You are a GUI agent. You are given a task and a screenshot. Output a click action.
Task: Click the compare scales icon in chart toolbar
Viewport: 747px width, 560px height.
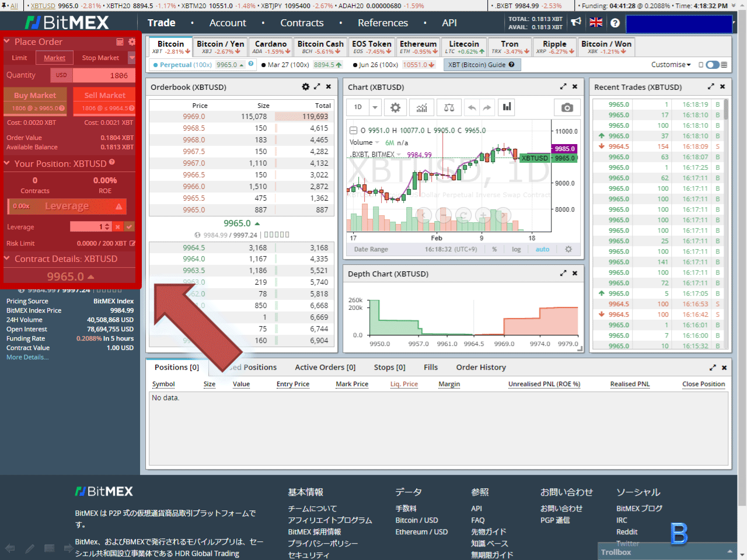(x=449, y=107)
